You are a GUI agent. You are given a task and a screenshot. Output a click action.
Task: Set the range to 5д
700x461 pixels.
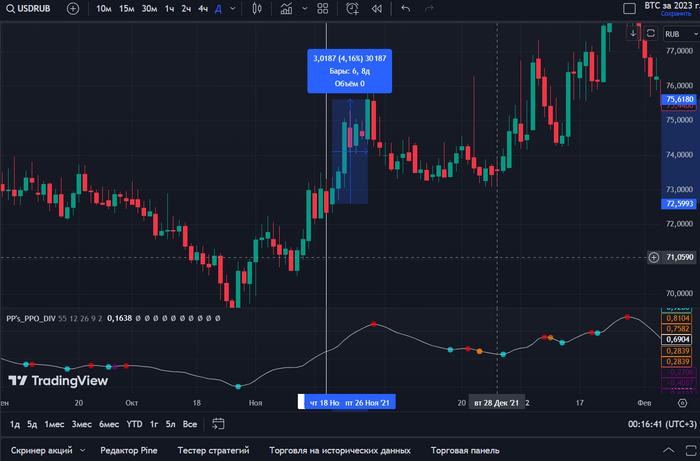click(x=32, y=424)
